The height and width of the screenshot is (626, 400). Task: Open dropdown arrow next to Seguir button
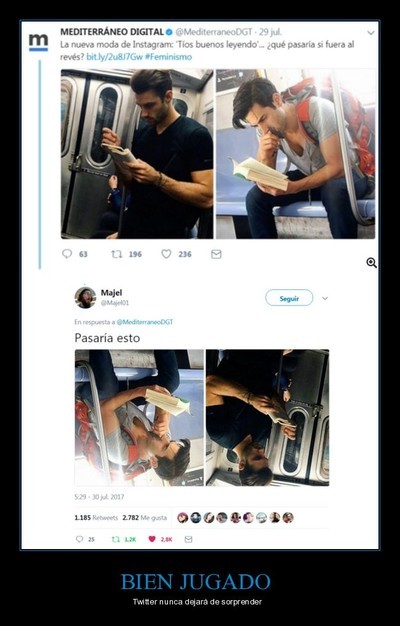coord(325,298)
